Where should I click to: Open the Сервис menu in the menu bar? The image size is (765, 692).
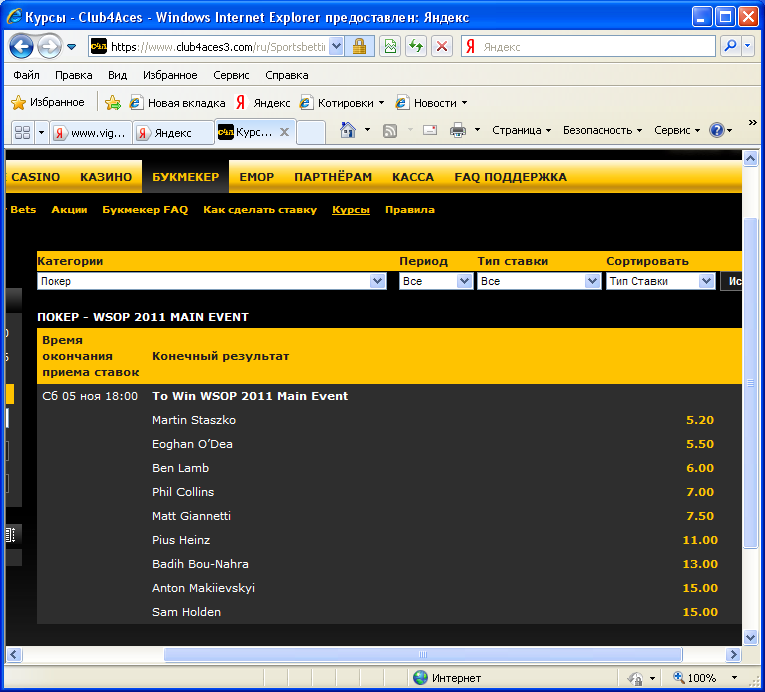(x=231, y=75)
